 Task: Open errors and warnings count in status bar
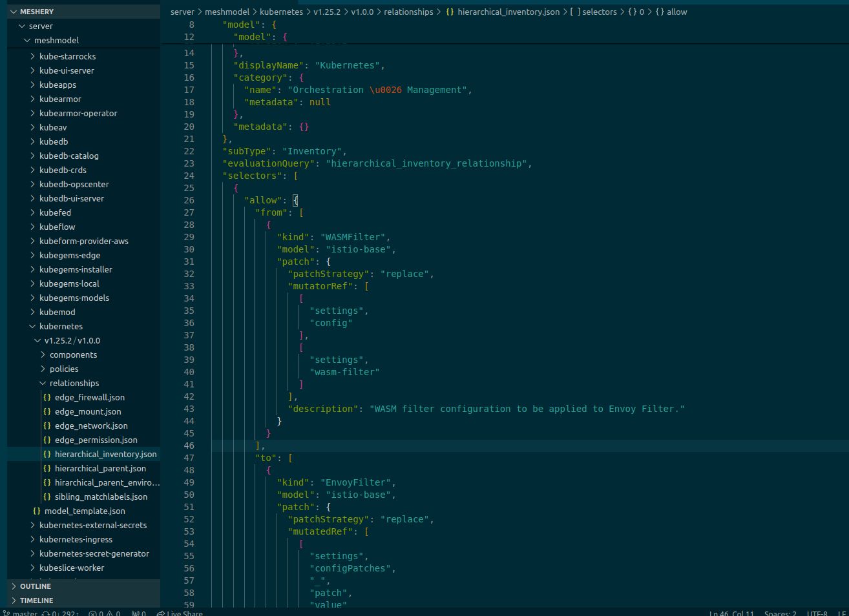click(105, 613)
